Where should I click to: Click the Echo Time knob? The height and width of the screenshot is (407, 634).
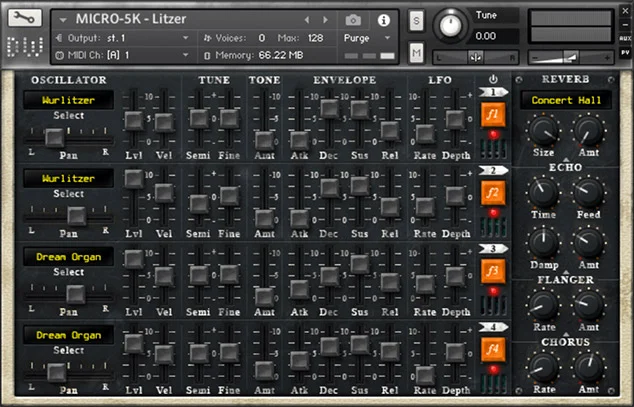(x=543, y=193)
